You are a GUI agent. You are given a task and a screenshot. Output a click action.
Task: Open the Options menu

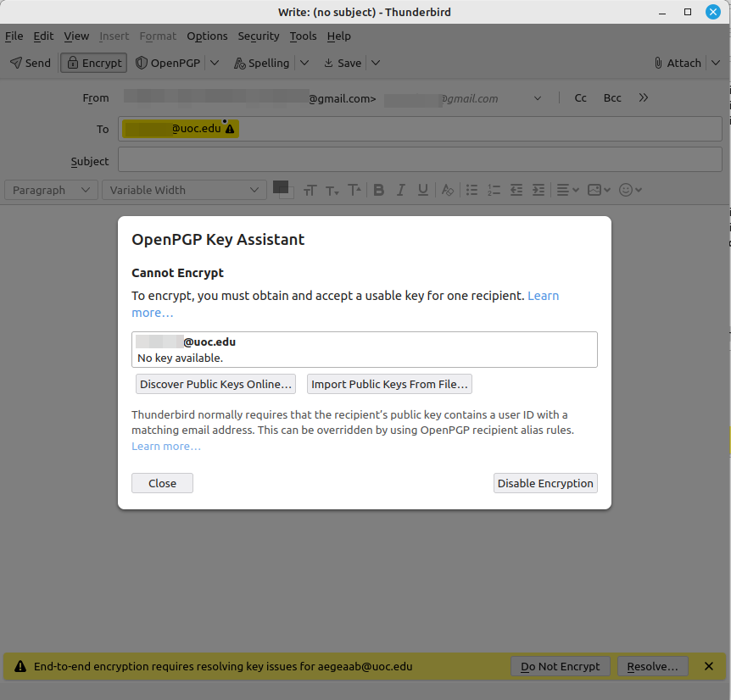207,36
